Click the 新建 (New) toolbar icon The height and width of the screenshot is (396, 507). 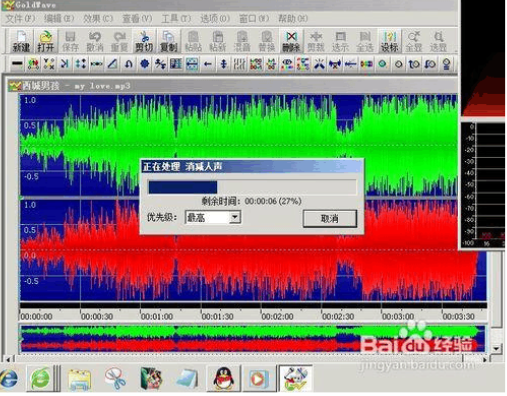point(21,41)
